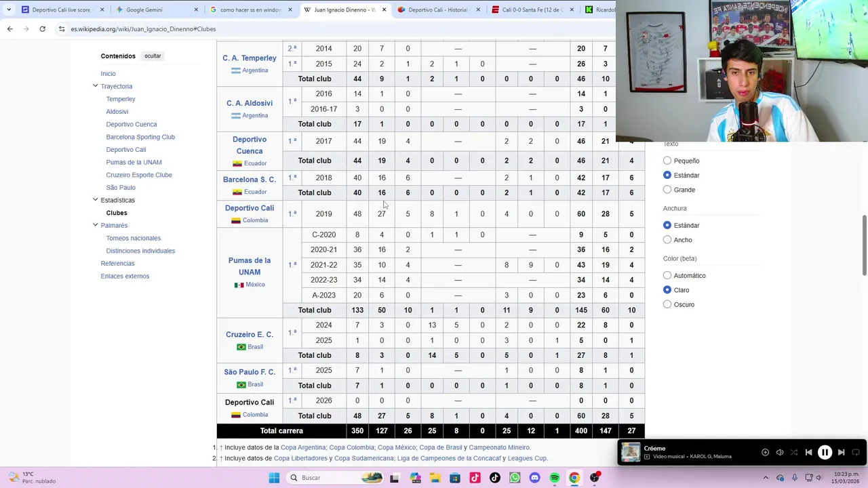Click the volume icon in mini player
The image size is (868, 488).
coord(780,452)
